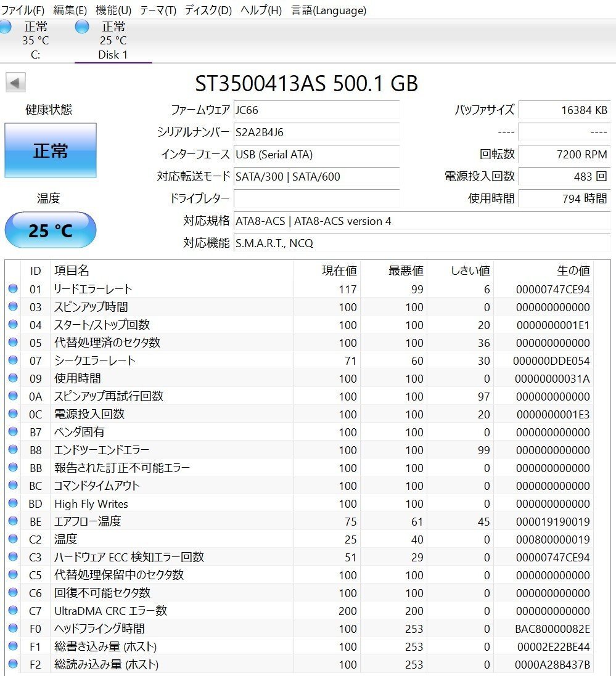Click the transfer mode field SATA/300 | SATA/600
Viewport: 616px width, 676px height.
click(316, 176)
